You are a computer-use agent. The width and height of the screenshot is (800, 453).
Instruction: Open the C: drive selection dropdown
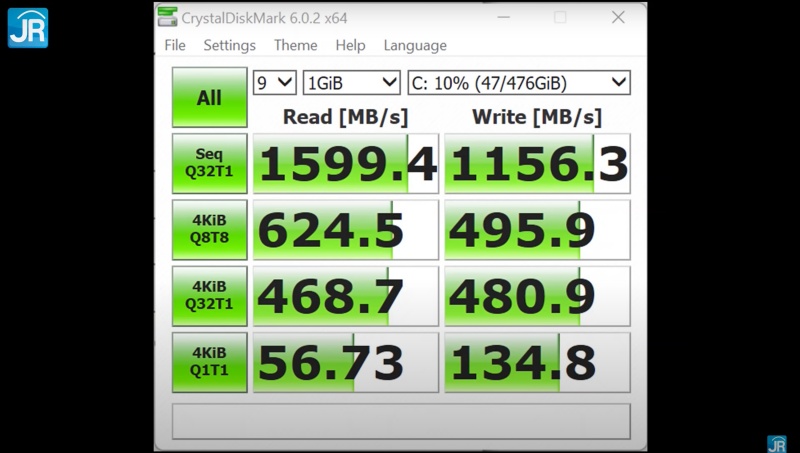point(519,83)
